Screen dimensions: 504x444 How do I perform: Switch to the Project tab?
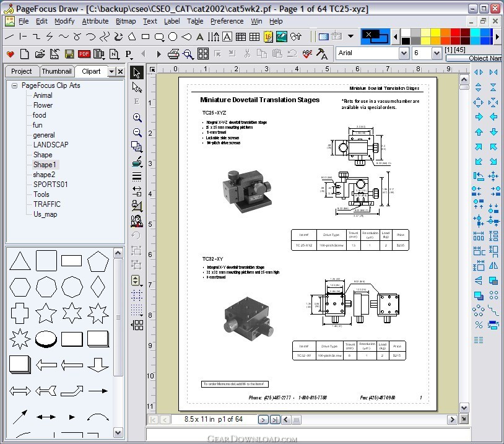[x=22, y=71]
